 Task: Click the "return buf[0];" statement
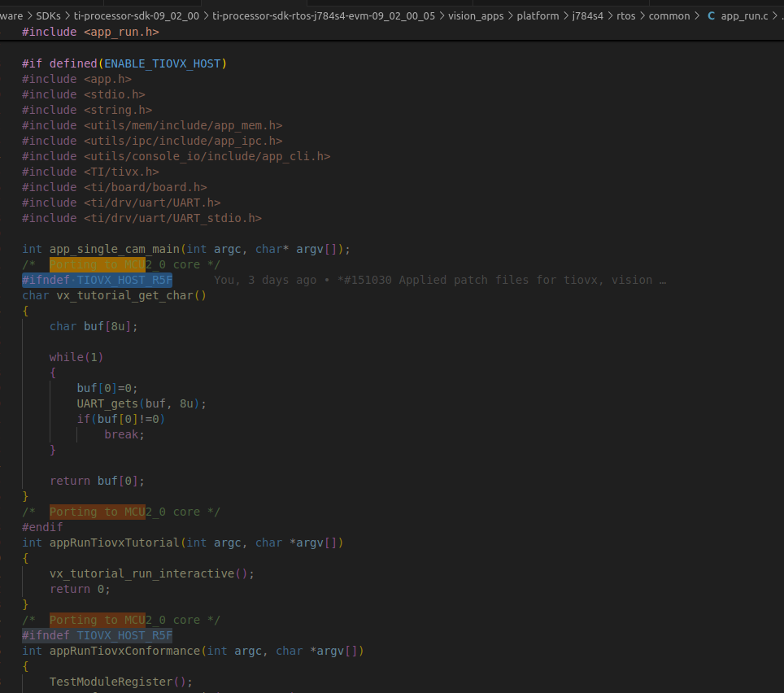tap(97, 482)
